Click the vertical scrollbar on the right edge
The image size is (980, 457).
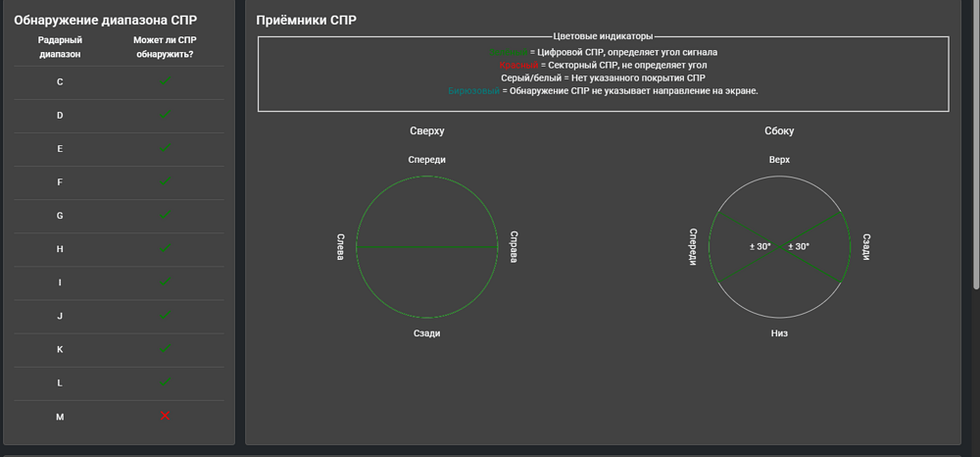[975, 147]
